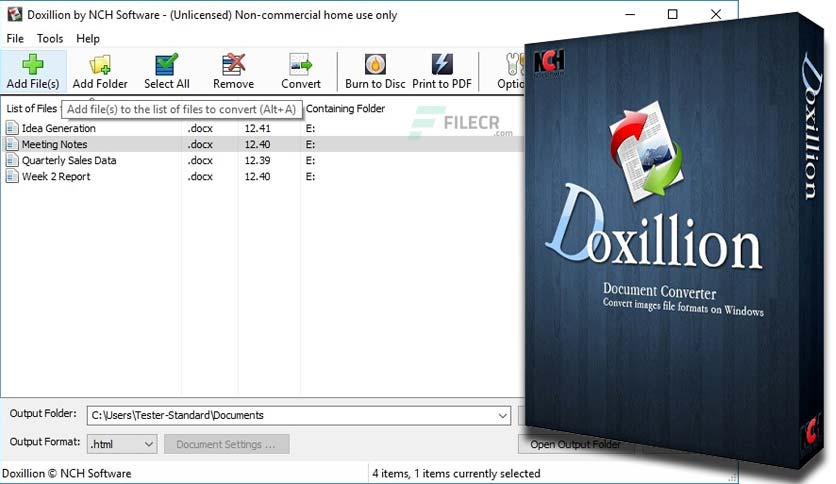Sort by the Containing Folder column header
Screen dimensions: 836x484
345,108
